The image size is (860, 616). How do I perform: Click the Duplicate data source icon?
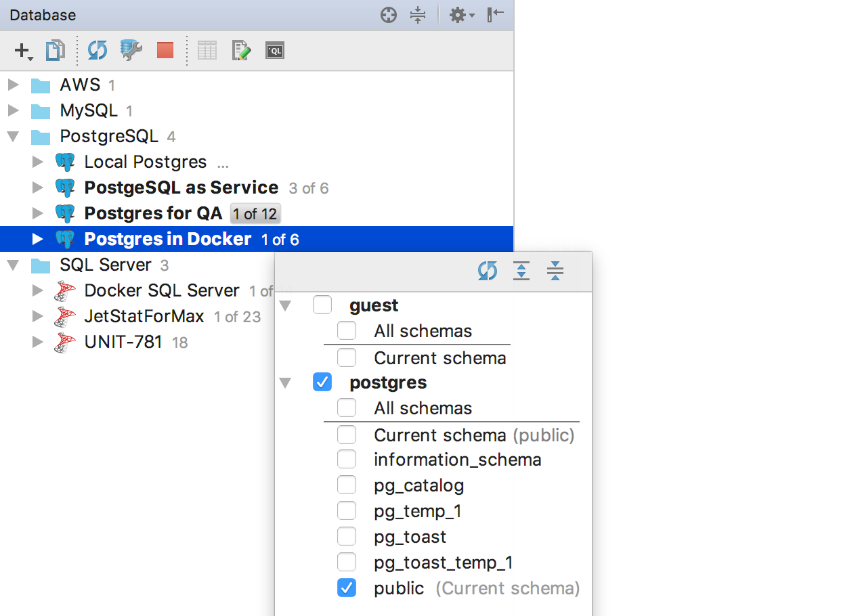coord(56,50)
